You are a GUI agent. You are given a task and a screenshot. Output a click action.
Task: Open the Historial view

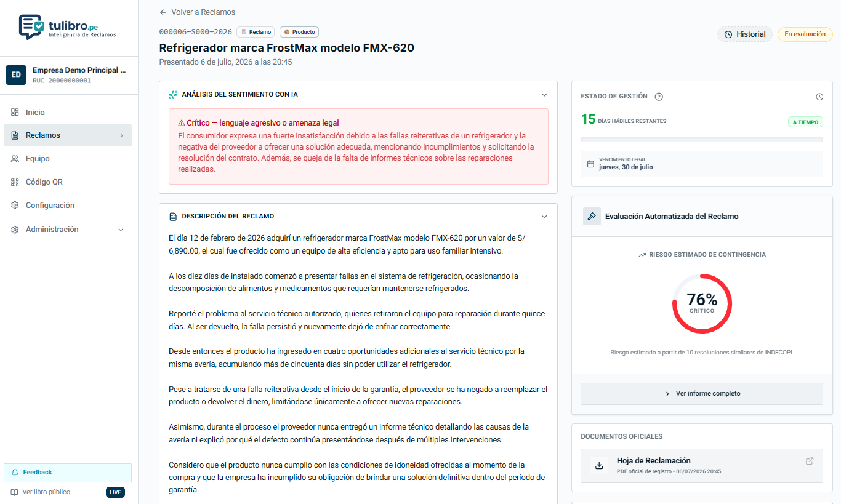tap(745, 34)
